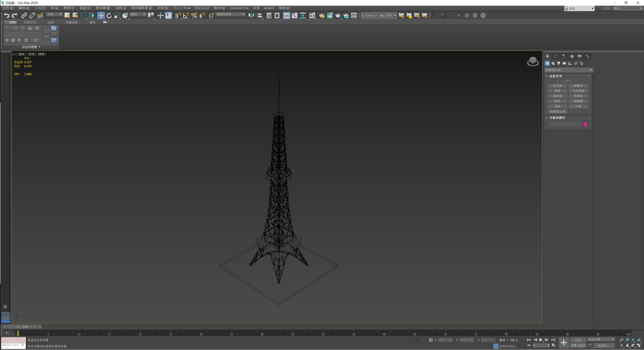Image resolution: width=644 pixels, height=350 pixels.
Task: Click the ViewCube in viewport corner
Action: click(x=533, y=61)
